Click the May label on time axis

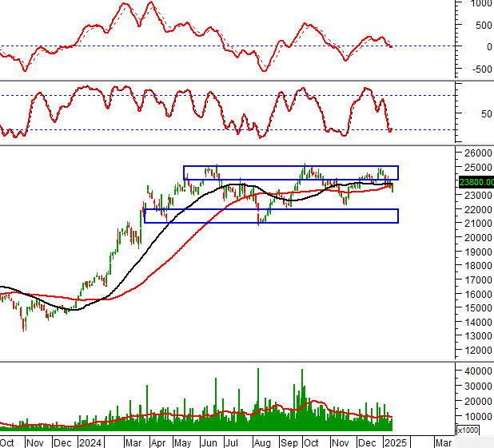183,442
